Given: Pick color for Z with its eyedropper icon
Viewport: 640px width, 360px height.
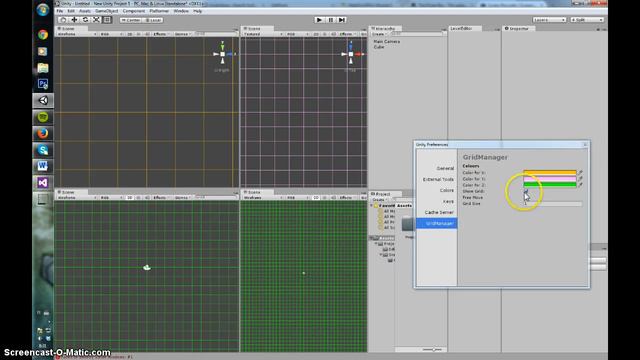Looking at the screenshot, I should point(580,185).
